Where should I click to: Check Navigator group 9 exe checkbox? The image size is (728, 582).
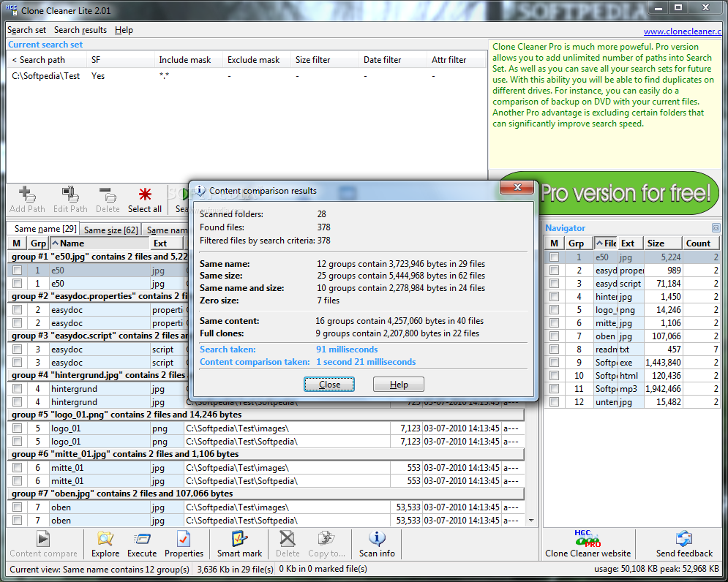pyautogui.click(x=554, y=362)
